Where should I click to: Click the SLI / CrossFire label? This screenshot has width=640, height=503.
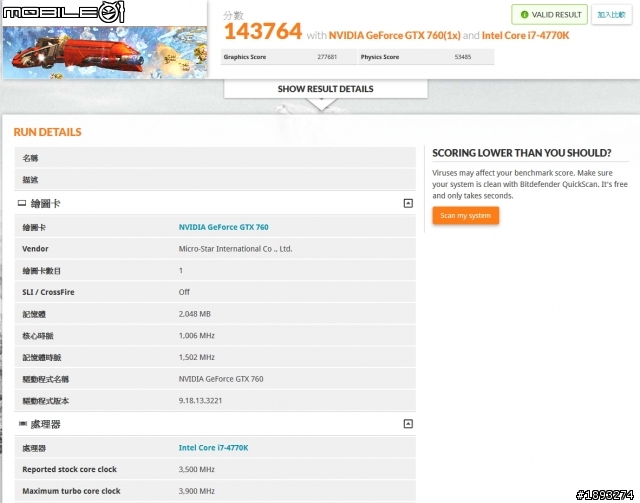(48, 292)
